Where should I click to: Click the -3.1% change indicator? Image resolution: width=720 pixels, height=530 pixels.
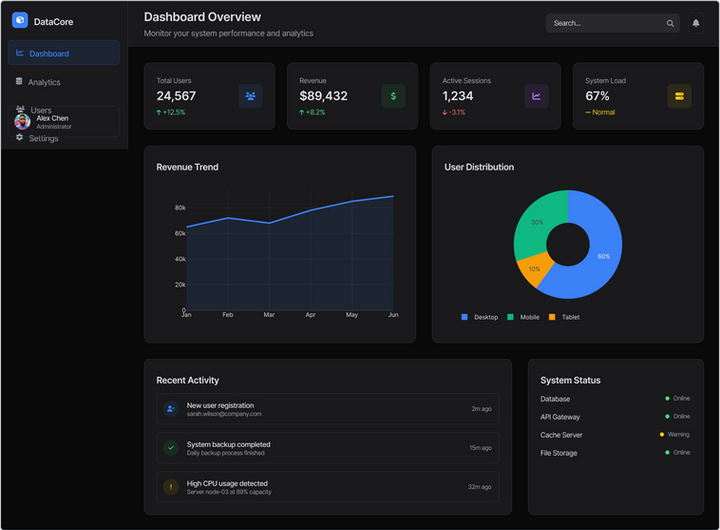(x=454, y=112)
